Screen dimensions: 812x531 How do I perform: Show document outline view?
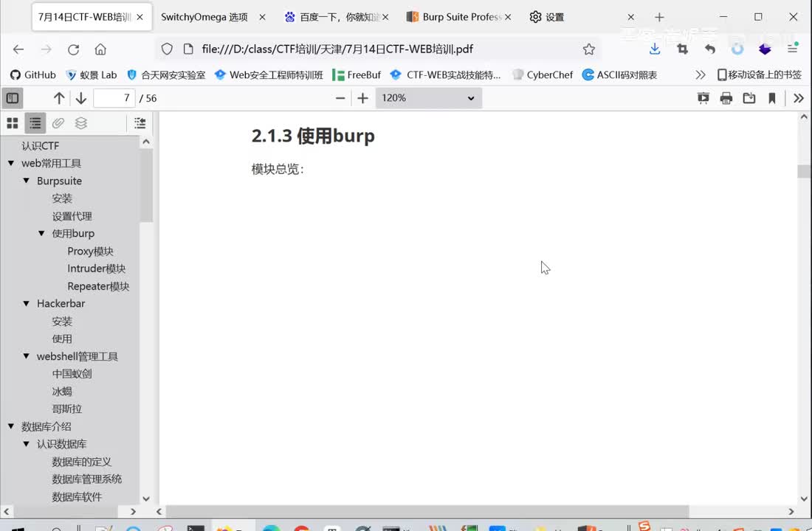35,122
